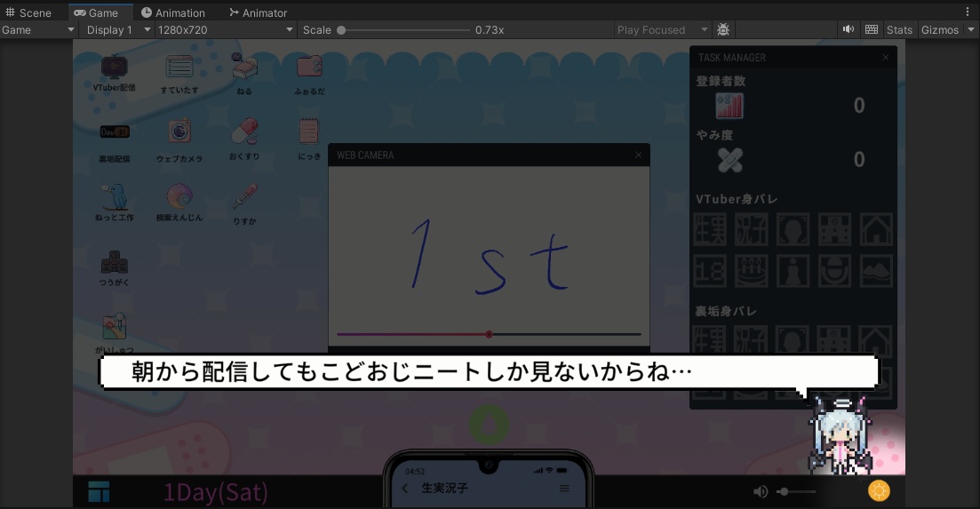Toggle the Stats overlay button
This screenshot has height=509, width=980.
click(899, 29)
